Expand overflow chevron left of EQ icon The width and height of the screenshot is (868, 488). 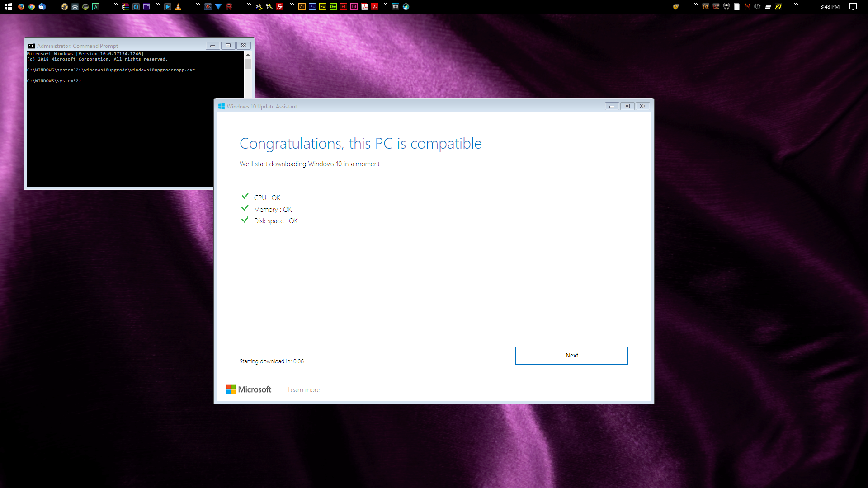click(696, 5)
